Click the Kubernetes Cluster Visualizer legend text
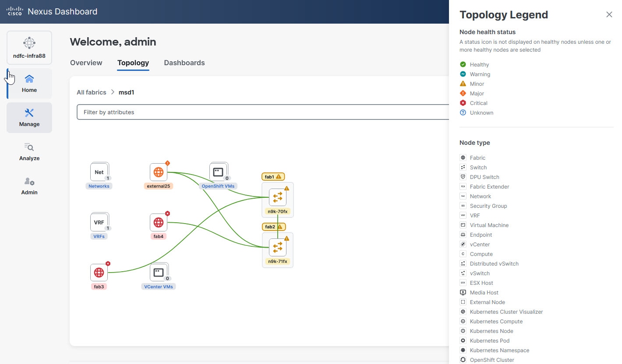Viewport: 622px width, 364px height. pyautogui.click(x=506, y=311)
